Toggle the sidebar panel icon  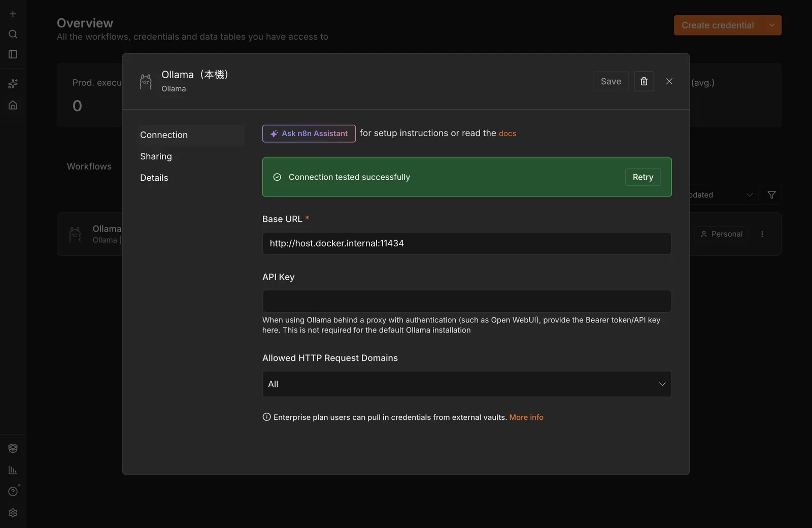click(x=13, y=54)
